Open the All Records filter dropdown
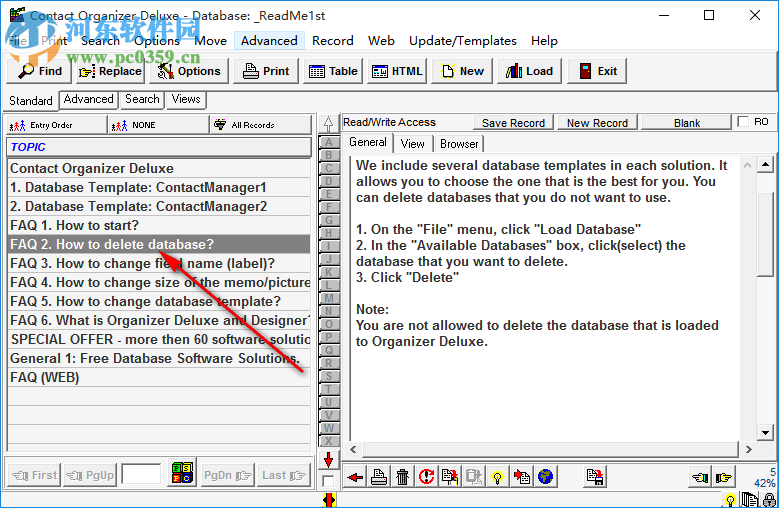 tap(261, 125)
